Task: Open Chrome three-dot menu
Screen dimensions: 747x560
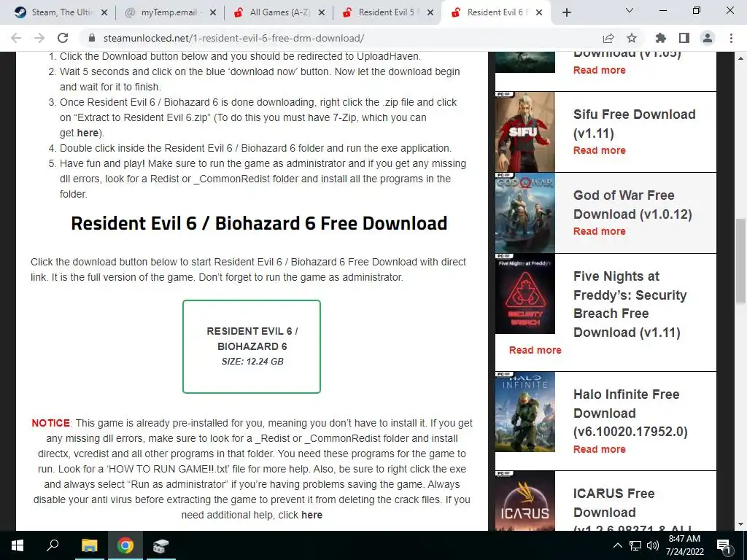Action: pyautogui.click(x=731, y=38)
